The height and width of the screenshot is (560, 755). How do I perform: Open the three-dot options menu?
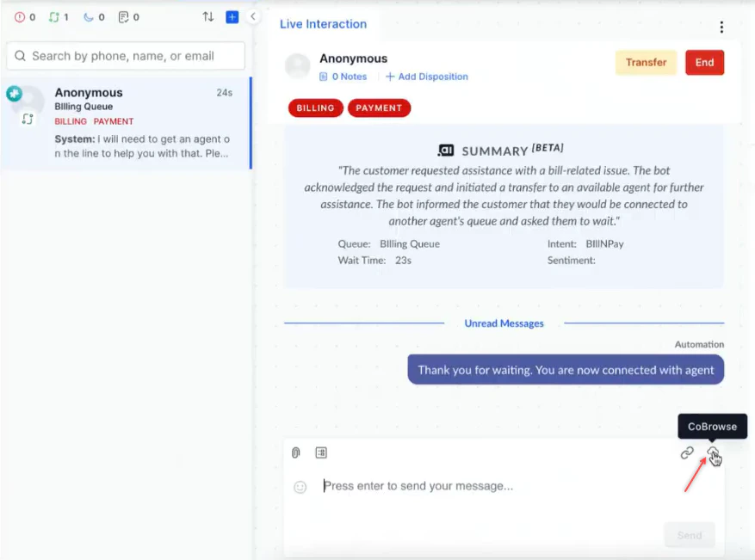coord(721,27)
